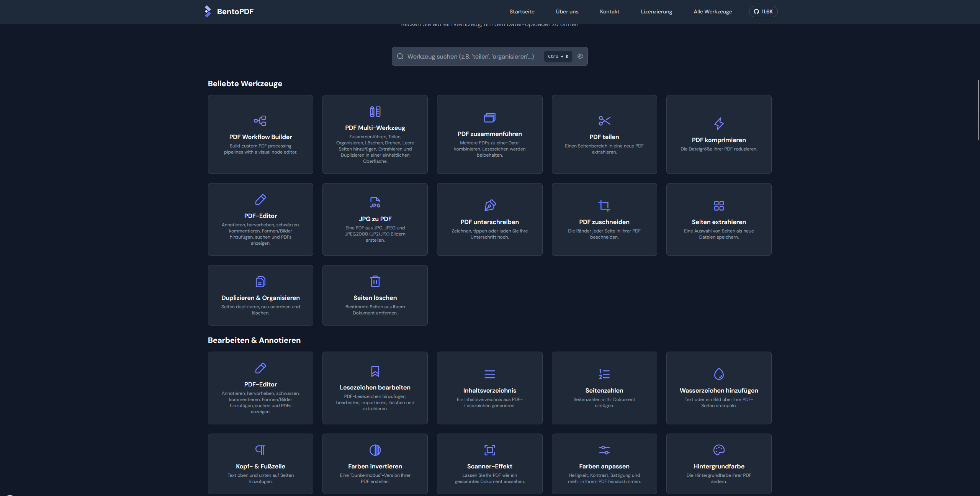Image resolution: width=980 pixels, height=496 pixels.
Task: Click the scissors icon for PDF teilen
Action: (604, 121)
